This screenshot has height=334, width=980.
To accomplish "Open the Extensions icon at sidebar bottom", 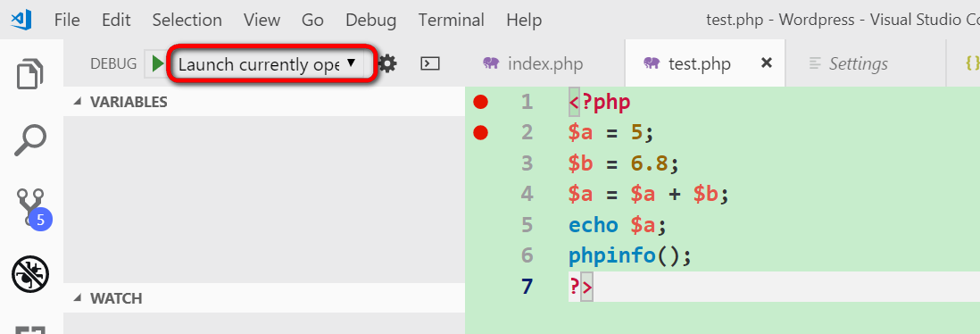I will coord(30,329).
